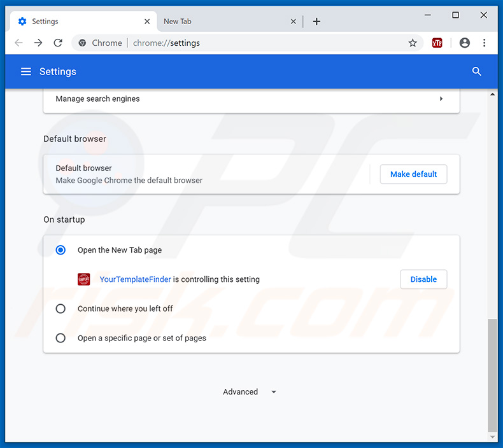Minimize the Chrome window

[428, 15]
